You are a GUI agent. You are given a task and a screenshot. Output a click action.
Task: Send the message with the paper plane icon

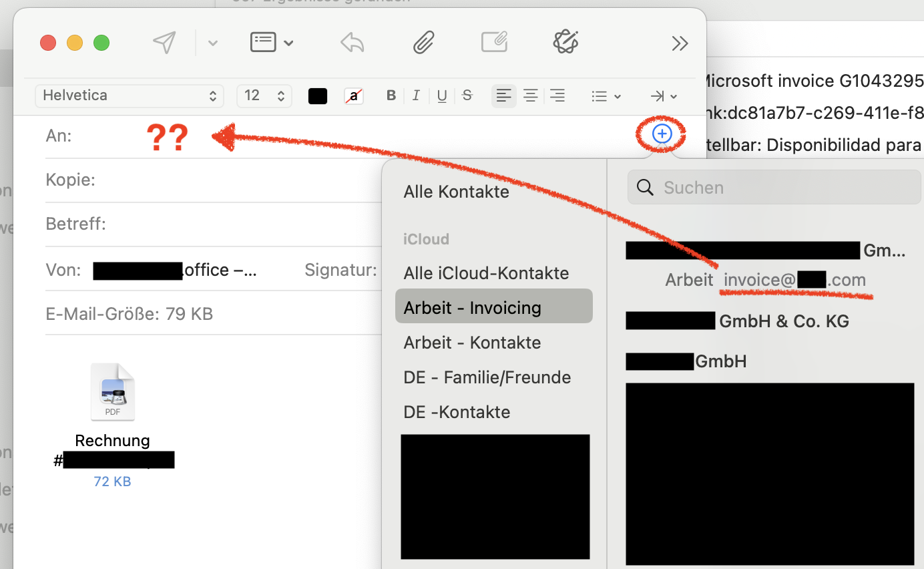tap(164, 43)
